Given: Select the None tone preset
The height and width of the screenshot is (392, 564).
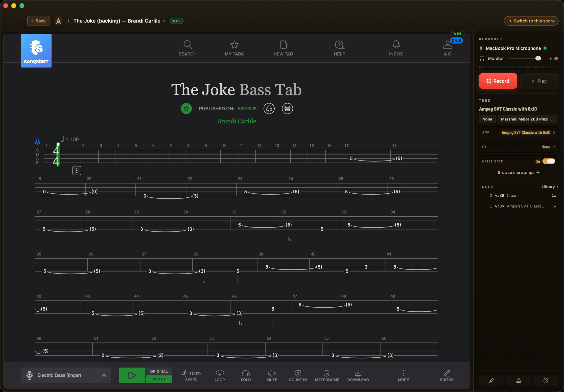Looking at the screenshot, I should coord(487,119).
